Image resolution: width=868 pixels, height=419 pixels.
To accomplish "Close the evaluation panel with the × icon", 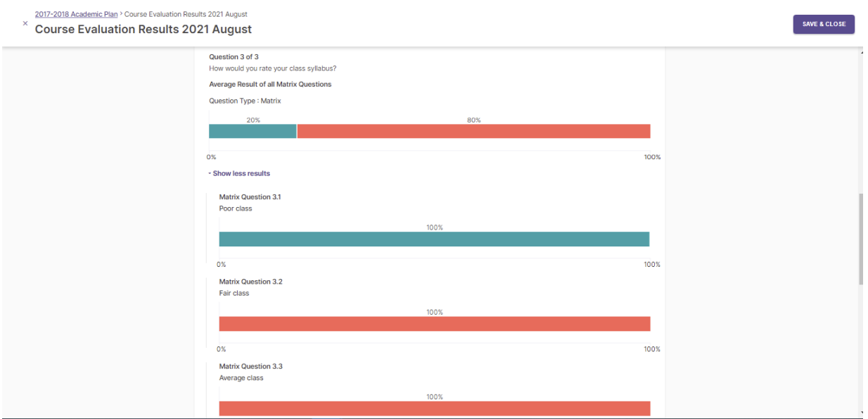I will (x=26, y=23).
